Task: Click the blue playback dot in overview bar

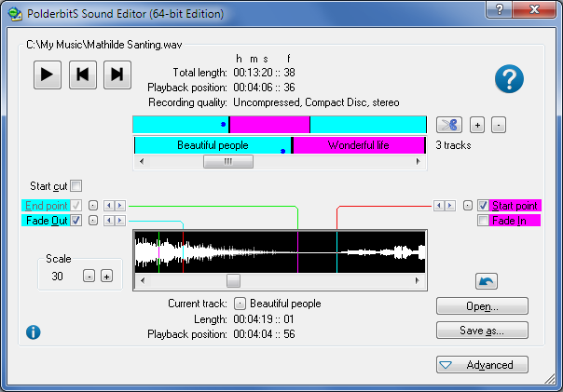Action: coord(223,124)
